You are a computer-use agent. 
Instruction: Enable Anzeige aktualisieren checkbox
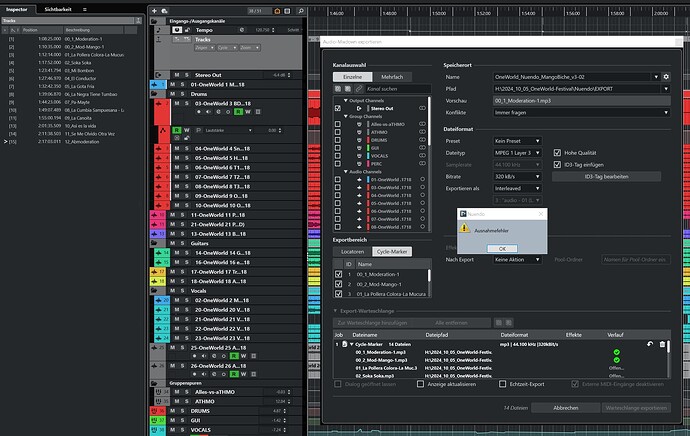420,384
